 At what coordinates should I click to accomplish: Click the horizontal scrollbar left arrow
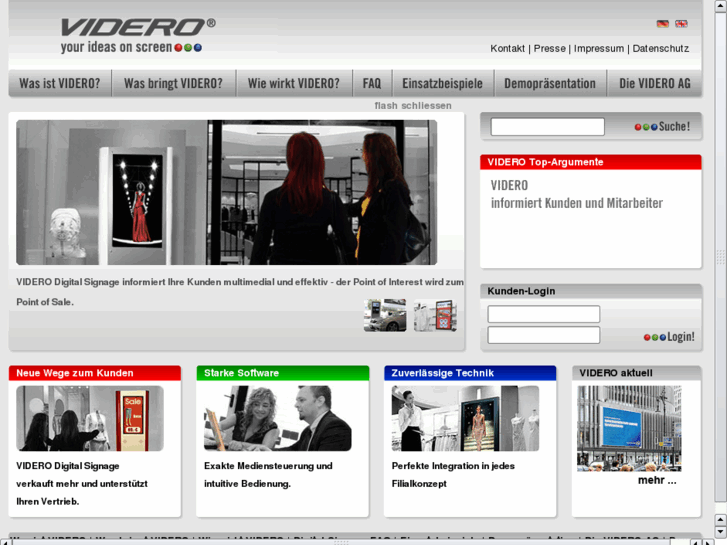tap(5, 542)
